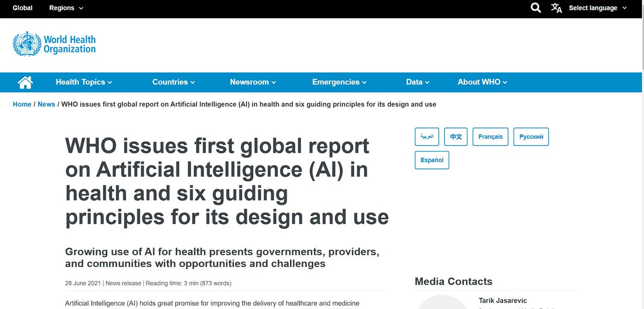Click the 'Growing use of AI' subheading
This screenshot has width=644, height=309.
point(222,257)
